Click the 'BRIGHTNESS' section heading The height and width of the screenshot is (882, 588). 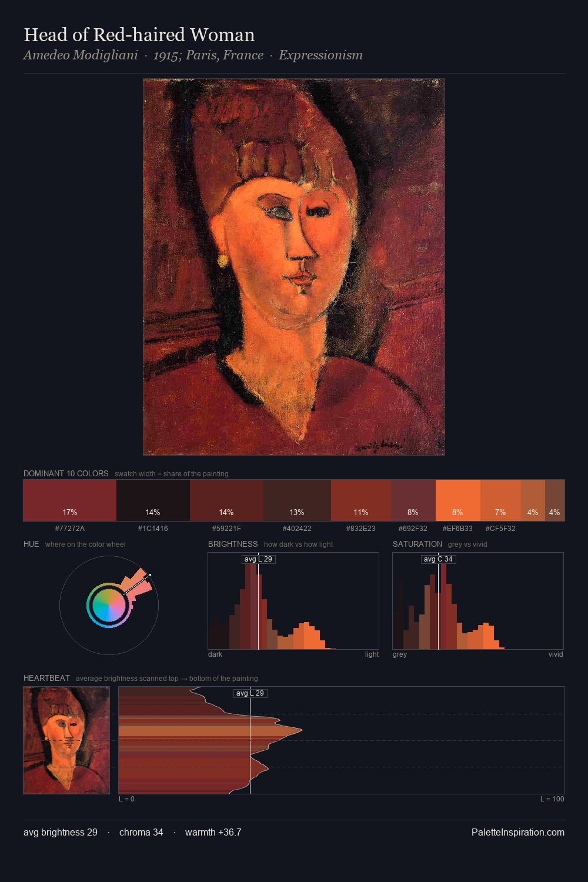[233, 544]
